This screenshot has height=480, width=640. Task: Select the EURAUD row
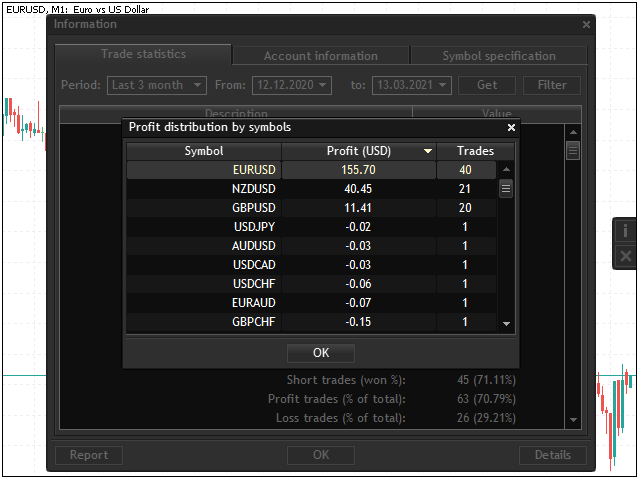311,303
